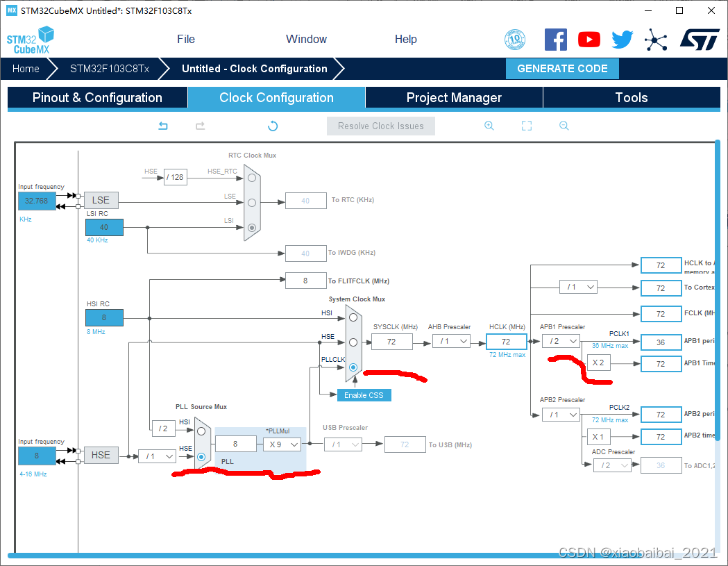Select HSI in System Clock Mux
728x566 pixels.
point(353,317)
